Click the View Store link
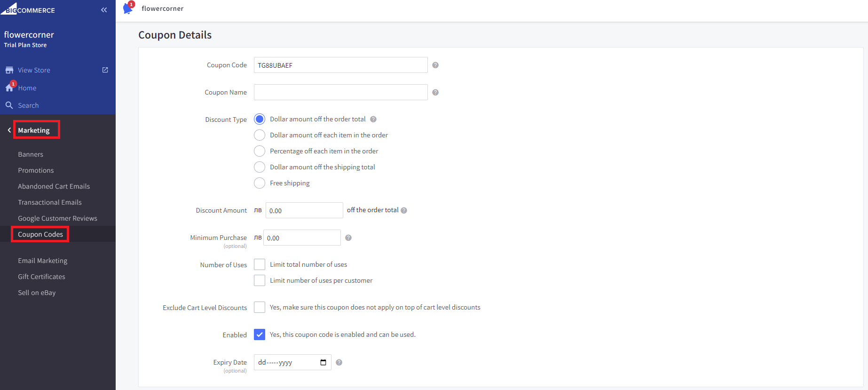Screen dimensions: 868x390 (x=34, y=70)
